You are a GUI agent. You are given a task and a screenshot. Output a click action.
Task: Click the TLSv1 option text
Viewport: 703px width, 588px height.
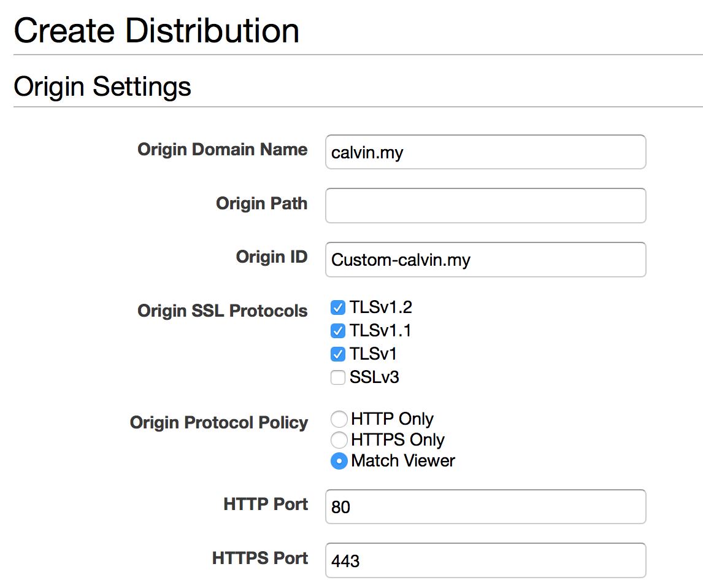pyautogui.click(x=373, y=354)
